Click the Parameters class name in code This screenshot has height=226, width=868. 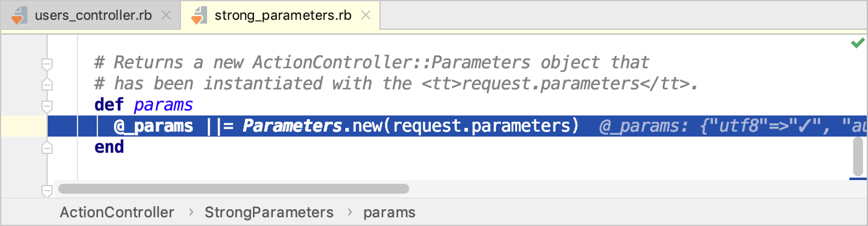click(293, 126)
